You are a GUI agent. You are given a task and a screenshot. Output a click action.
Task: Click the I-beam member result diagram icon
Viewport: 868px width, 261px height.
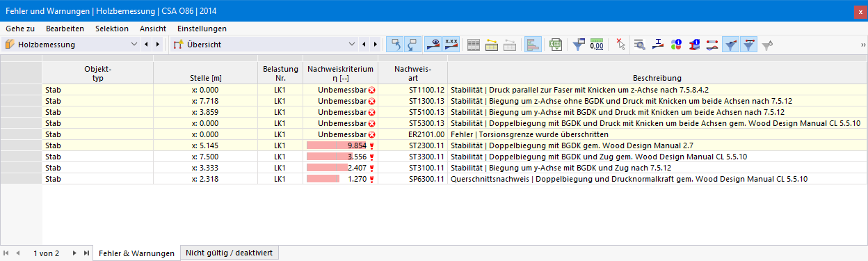[658, 45]
